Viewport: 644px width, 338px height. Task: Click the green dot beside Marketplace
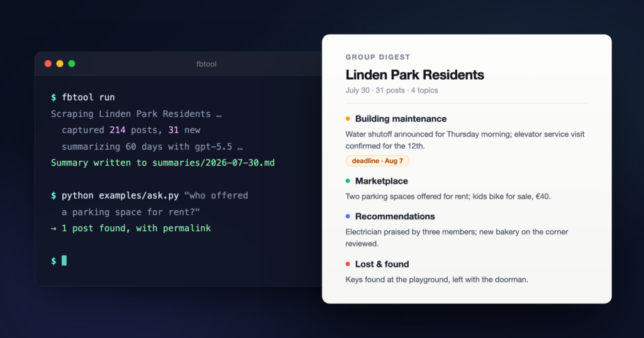348,181
